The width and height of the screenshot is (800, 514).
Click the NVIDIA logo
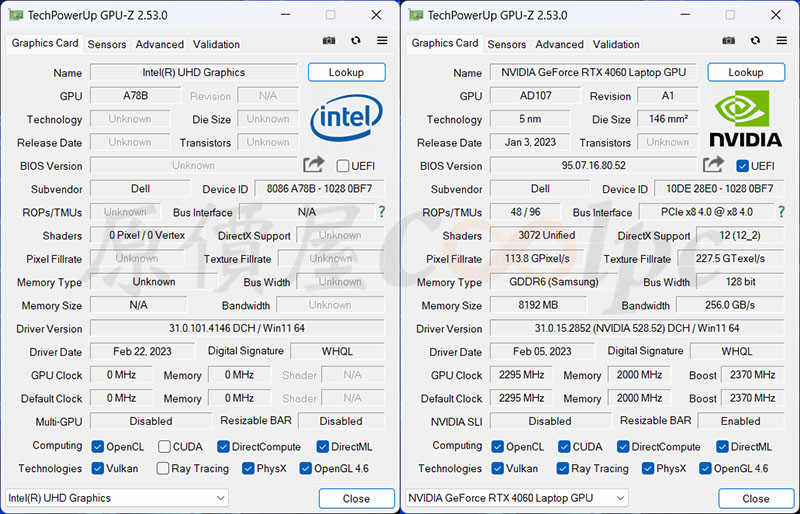click(x=745, y=118)
